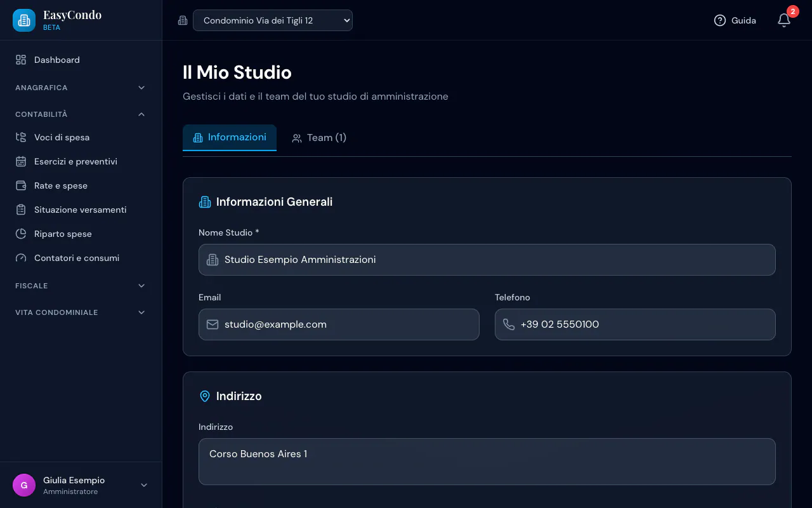Click envelope icon in Email field

[x=213, y=324]
